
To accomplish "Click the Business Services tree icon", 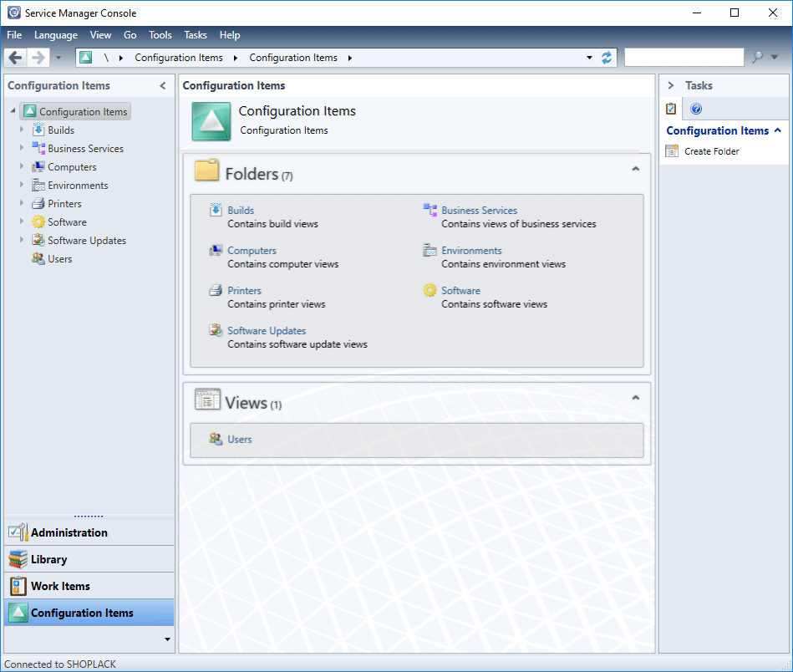I will [38, 148].
